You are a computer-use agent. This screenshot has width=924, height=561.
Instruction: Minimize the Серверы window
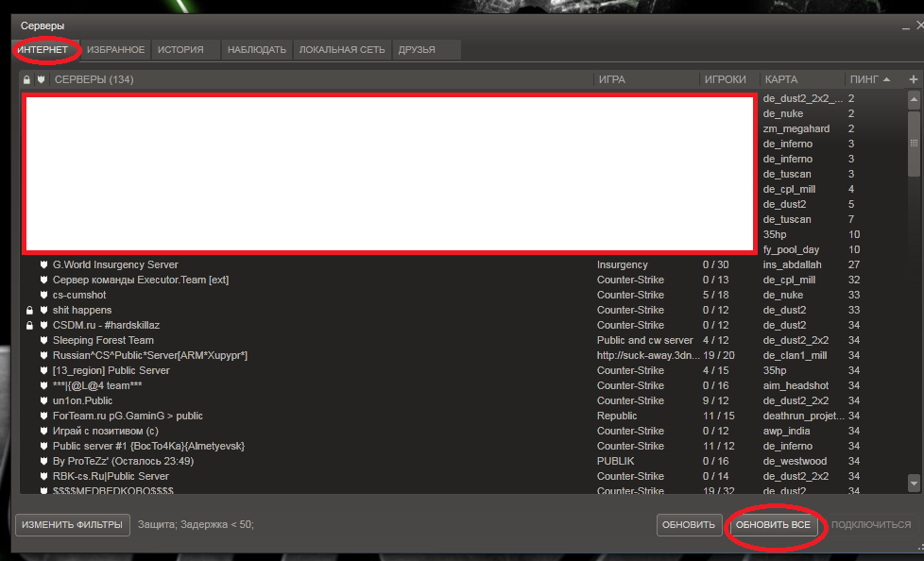tap(906, 25)
